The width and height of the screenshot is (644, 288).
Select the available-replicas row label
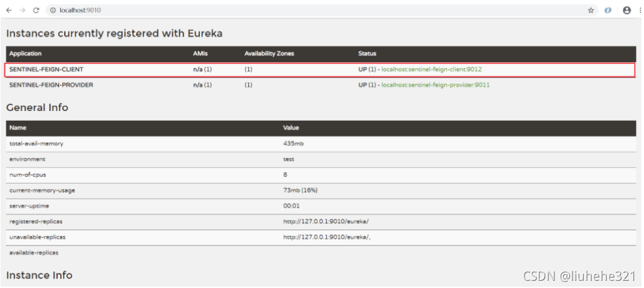pos(33,253)
